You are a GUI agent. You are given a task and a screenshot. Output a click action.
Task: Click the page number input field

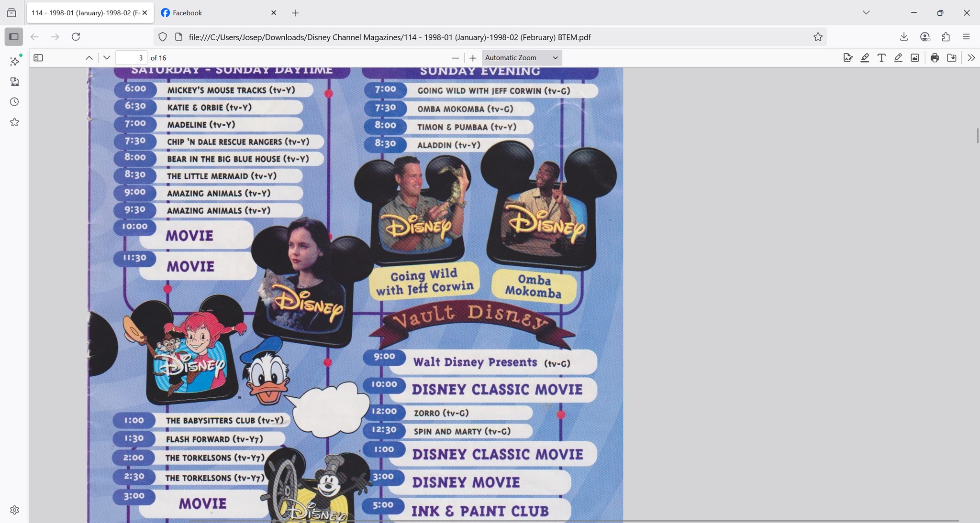131,58
